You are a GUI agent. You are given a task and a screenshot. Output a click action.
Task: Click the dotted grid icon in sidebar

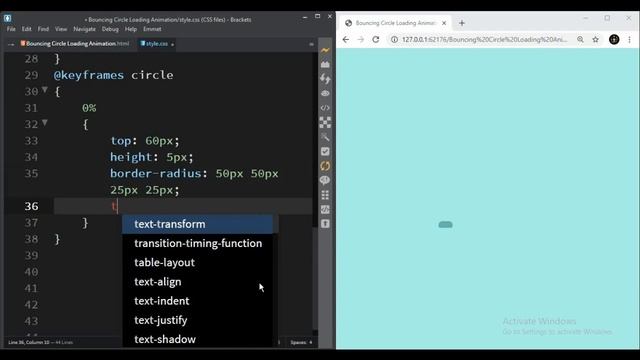point(325,195)
